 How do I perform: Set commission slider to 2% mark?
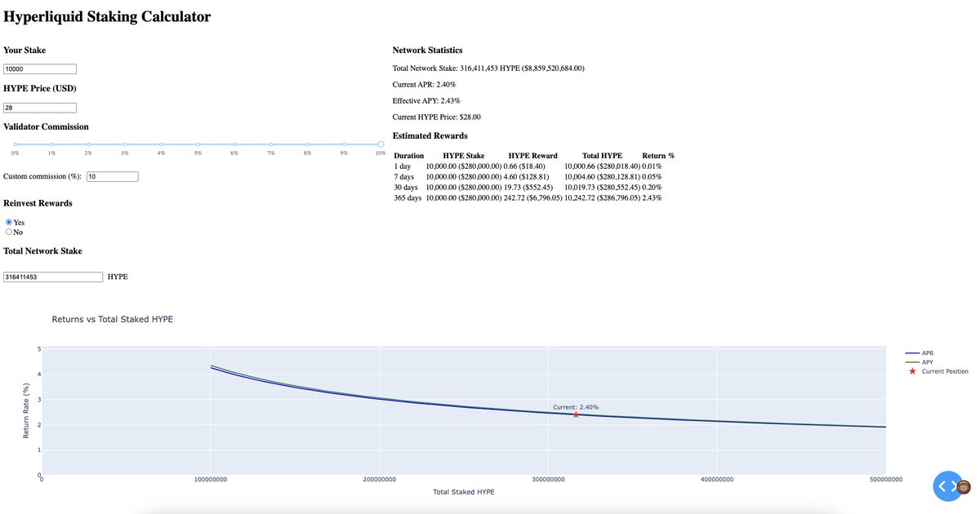point(88,144)
